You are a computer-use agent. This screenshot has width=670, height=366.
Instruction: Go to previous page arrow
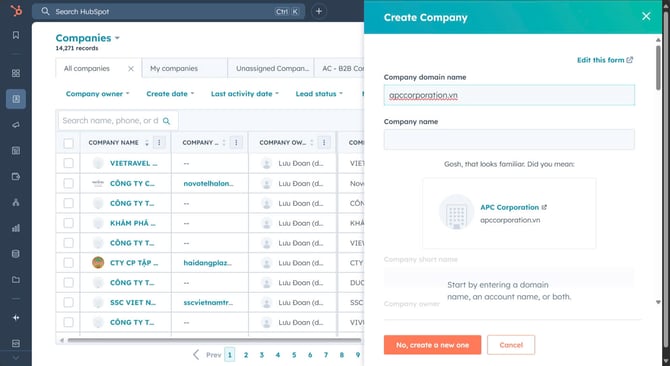pos(196,354)
